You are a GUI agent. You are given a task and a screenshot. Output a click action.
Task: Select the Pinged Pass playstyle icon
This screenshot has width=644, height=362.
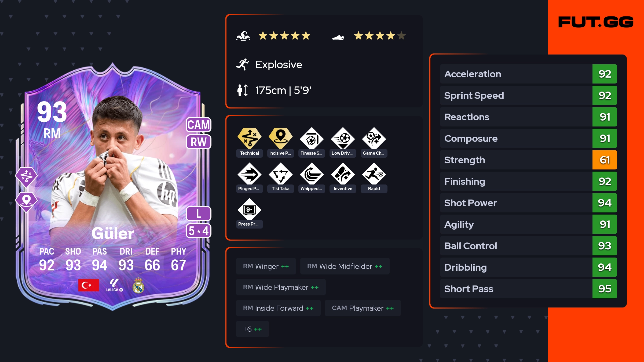click(x=249, y=174)
